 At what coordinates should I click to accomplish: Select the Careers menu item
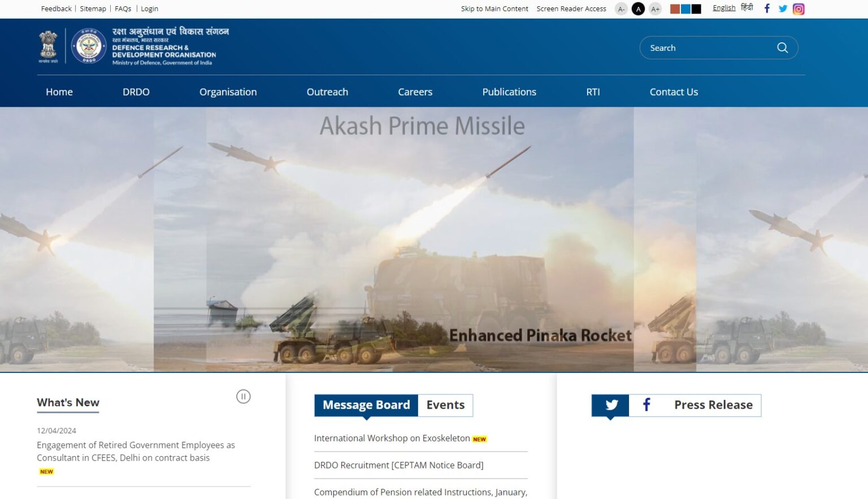(x=415, y=92)
